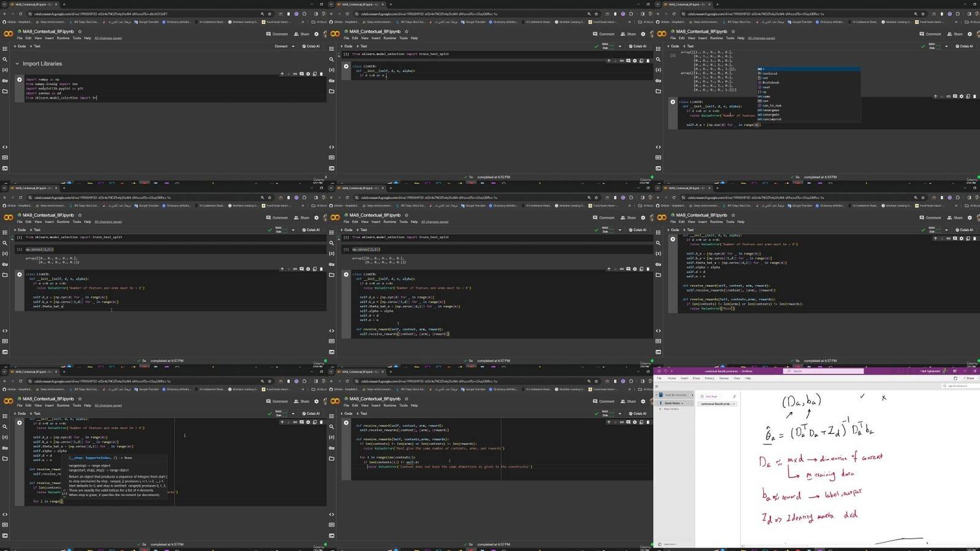The image size is (980, 551).
Task: Toggle the OneNote navigation pane hamburger
Action: 658,387
